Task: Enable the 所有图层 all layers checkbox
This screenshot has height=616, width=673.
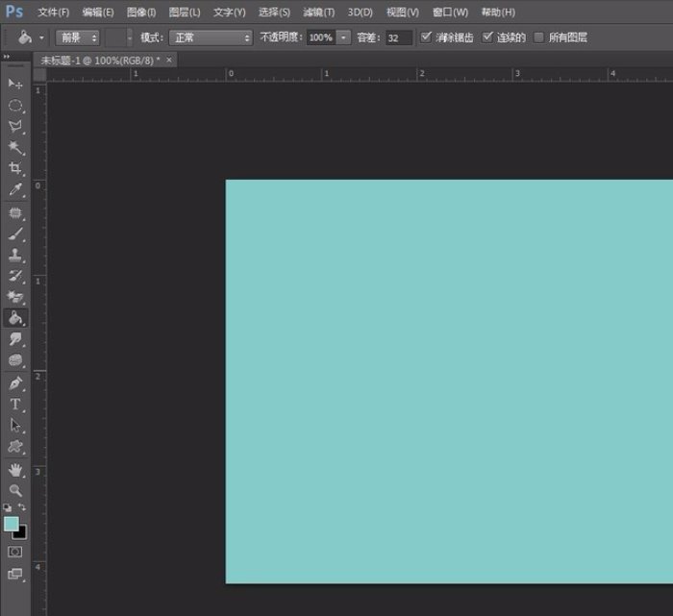Action: point(538,37)
